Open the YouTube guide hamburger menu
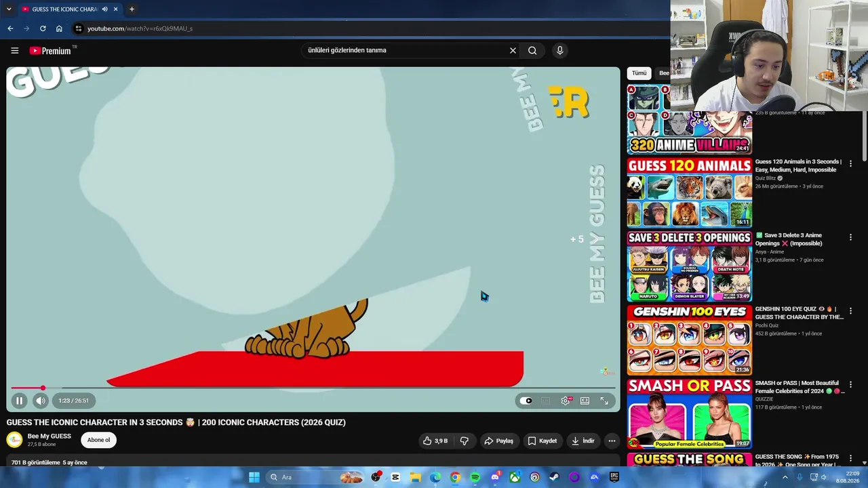868x488 pixels. [x=14, y=50]
